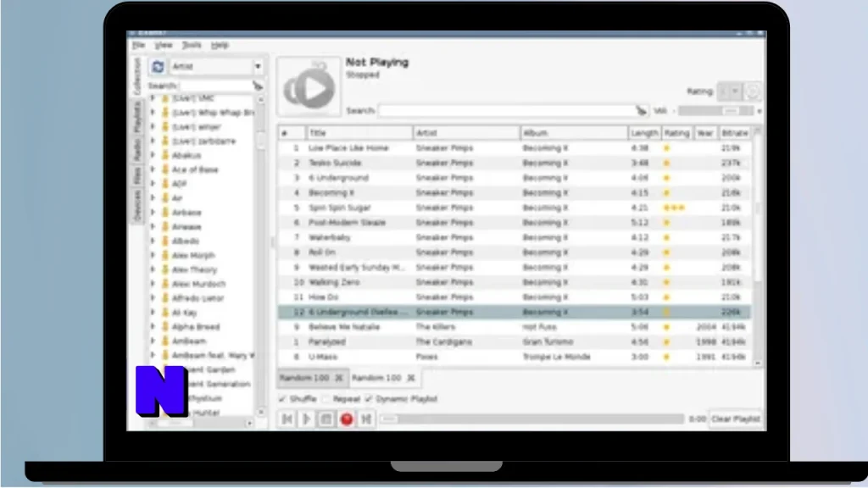
Task: Click the artist icon beside Airbase
Action: (165, 213)
